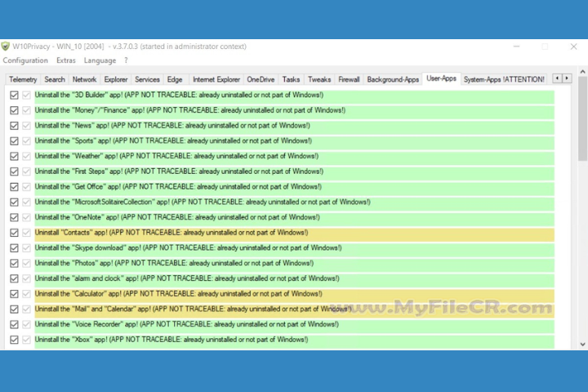Viewport: 588px width, 392px height.
Task: Click the W10Privacy shield icon in title bar
Action: point(5,47)
